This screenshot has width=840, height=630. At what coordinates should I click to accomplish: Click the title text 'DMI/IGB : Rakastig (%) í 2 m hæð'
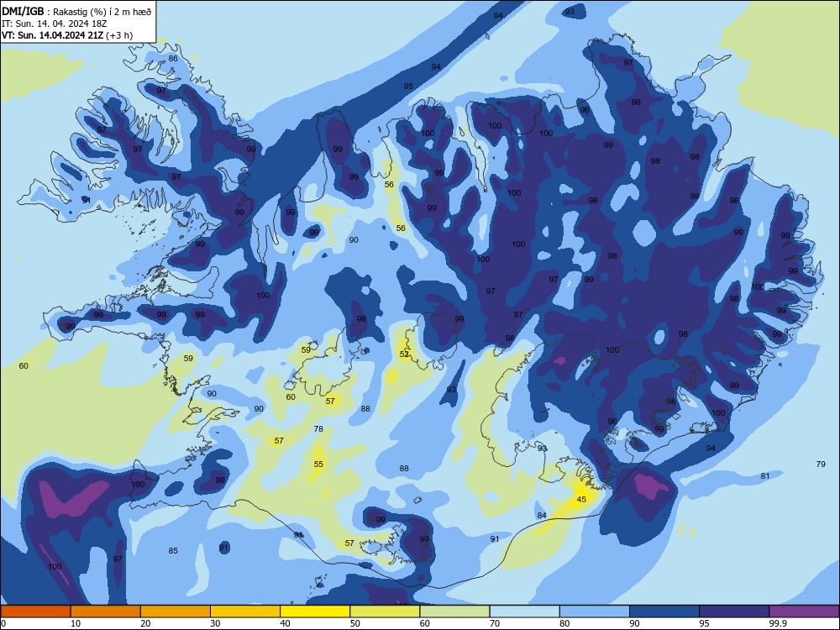(x=76, y=11)
